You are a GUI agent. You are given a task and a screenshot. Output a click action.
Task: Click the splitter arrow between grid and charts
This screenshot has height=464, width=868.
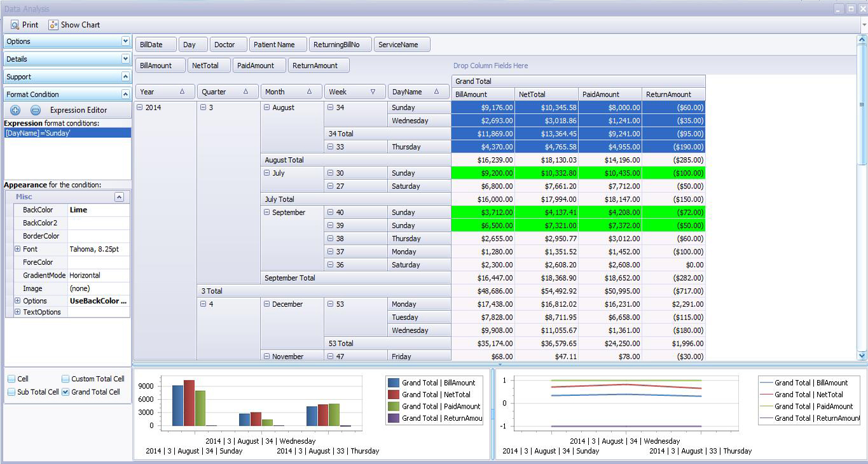pyautogui.click(x=500, y=365)
